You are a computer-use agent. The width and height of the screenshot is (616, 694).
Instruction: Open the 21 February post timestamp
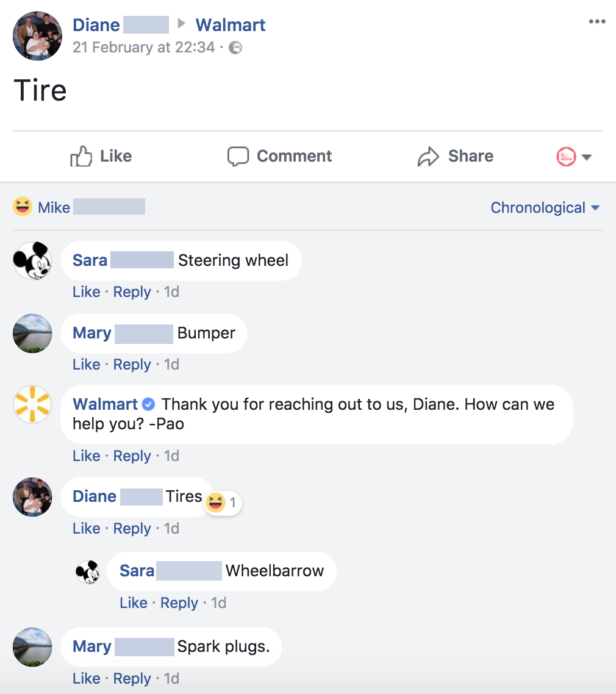[143, 48]
